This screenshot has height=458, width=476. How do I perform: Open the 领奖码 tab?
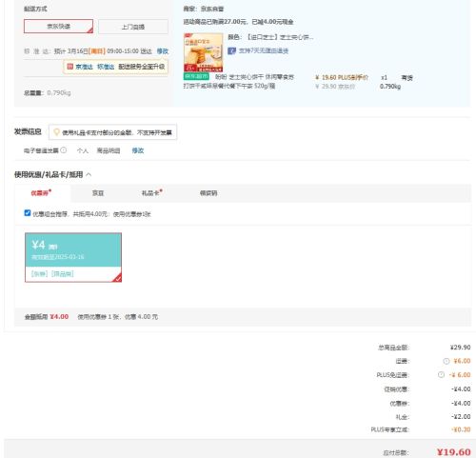click(x=208, y=193)
